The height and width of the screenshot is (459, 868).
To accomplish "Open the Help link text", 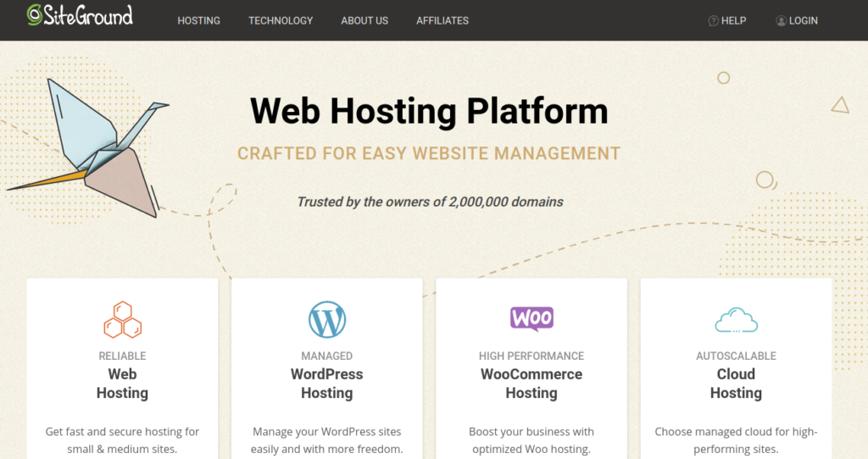I will coord(733,20).
